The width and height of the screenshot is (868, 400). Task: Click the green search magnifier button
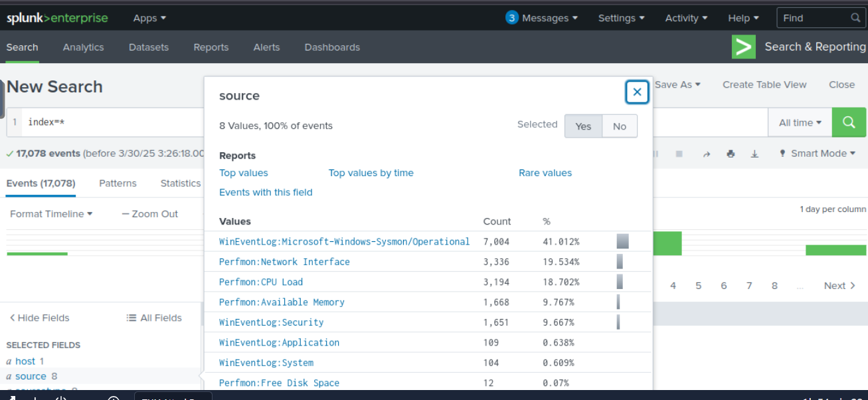coord(849,122)
